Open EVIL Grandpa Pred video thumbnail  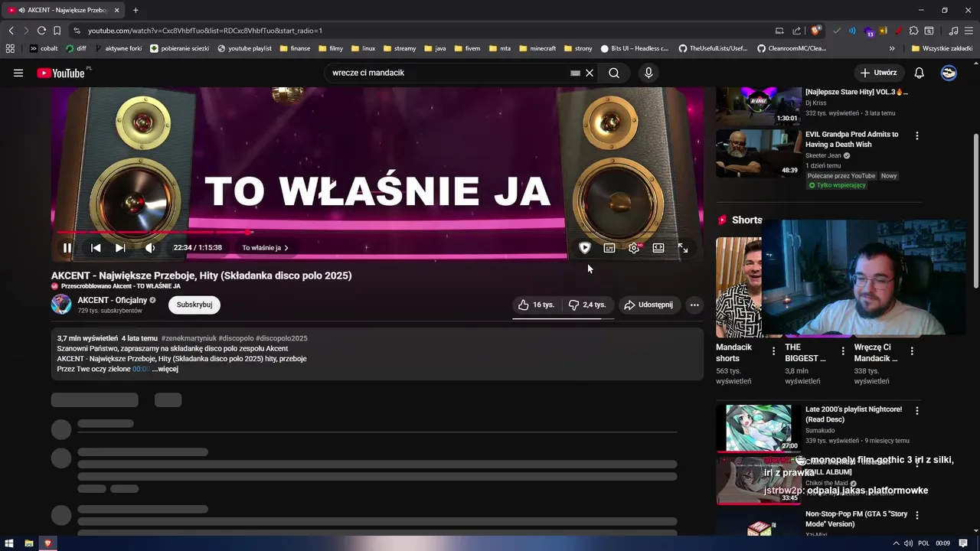tap(759, 152)
